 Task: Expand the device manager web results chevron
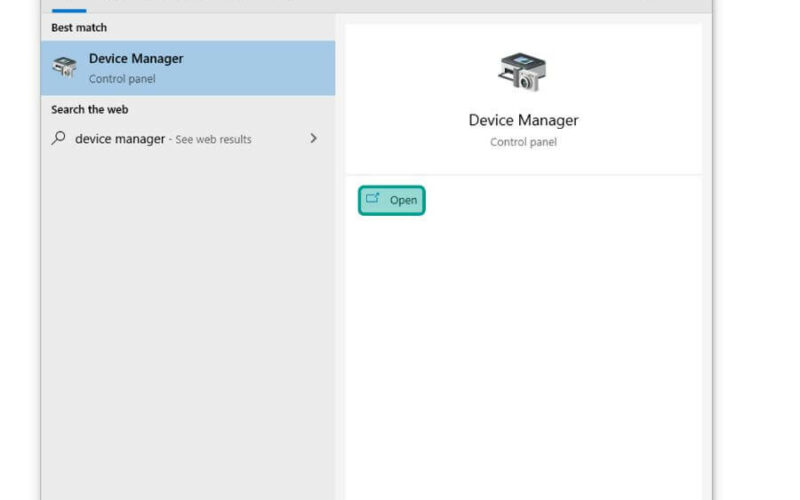point(313,138)
